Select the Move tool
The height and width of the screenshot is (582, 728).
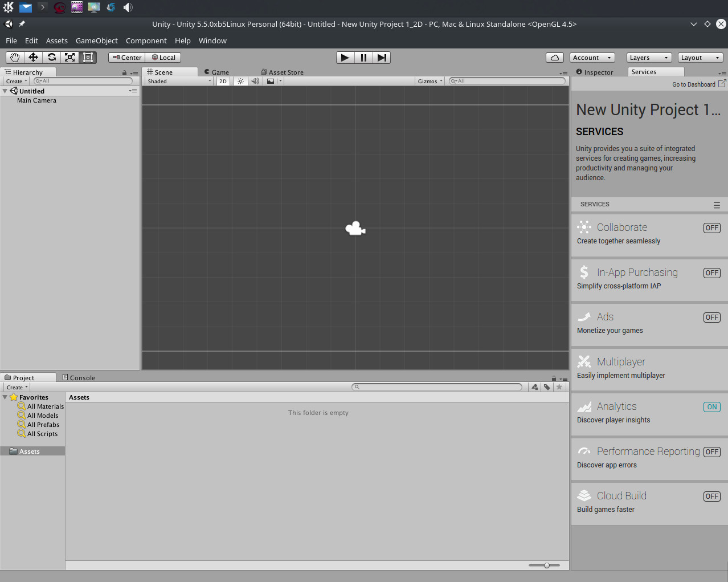click(32, 57)
